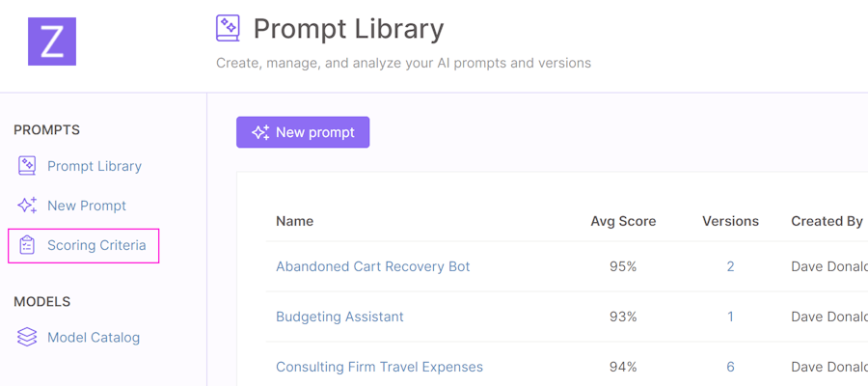The image size is (868, 386).
Task: Open Consulting Firm Travel Expenses prompt
Action: 379,367
